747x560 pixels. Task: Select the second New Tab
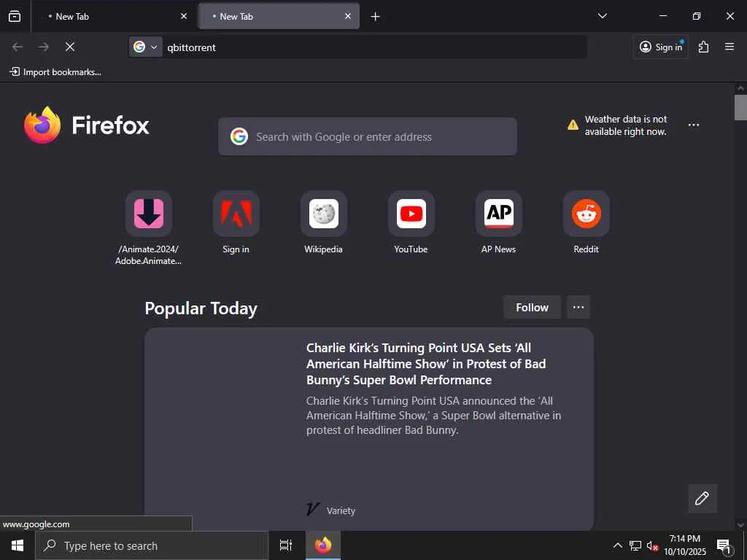[x=279, y=16]
